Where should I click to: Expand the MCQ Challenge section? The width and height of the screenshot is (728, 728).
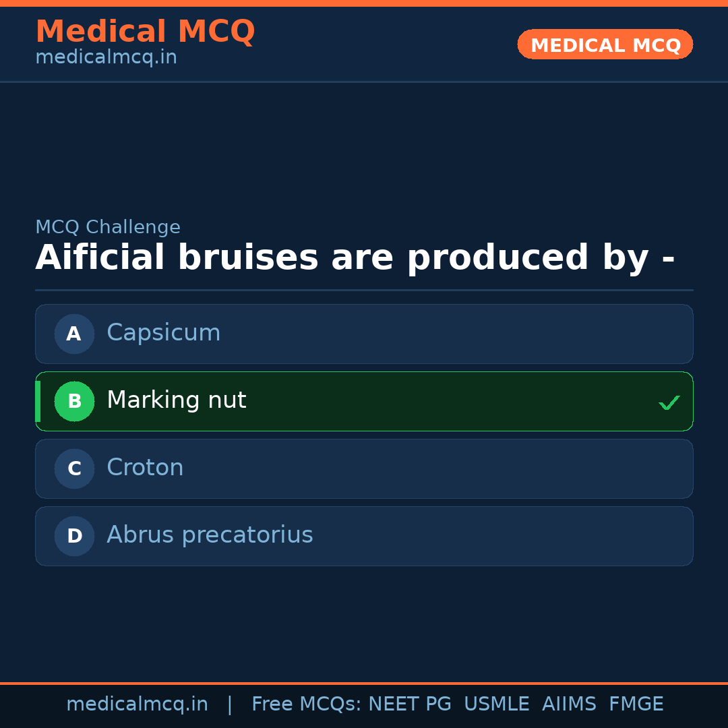click(x=108, y=227)
